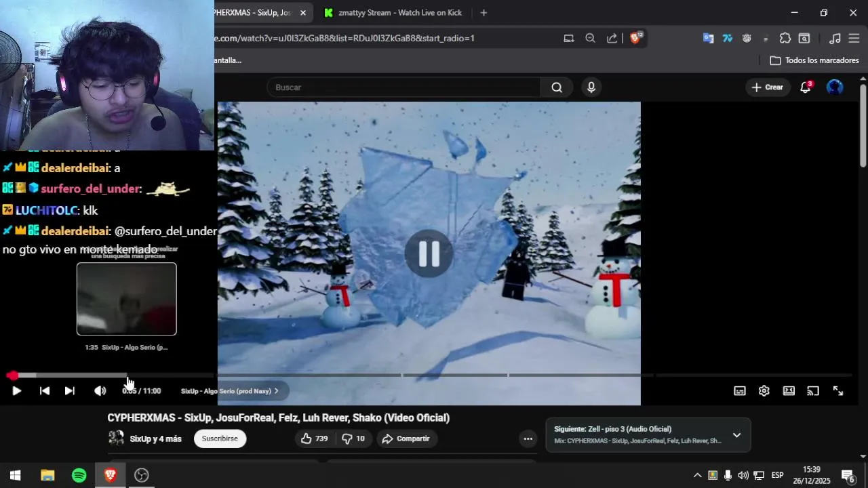
Task: Open the colorful PowerToys tray icon
Action: point(713,475)
